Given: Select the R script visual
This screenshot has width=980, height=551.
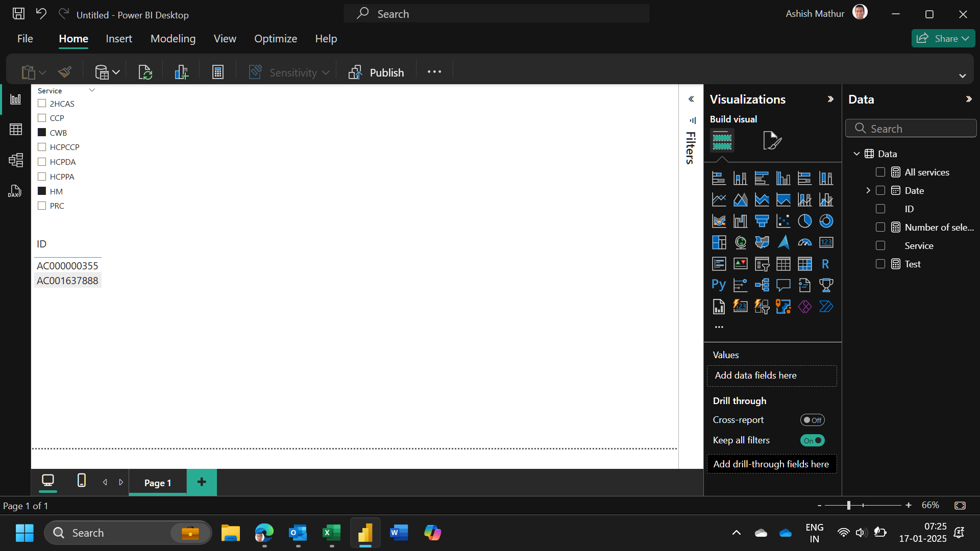Looking at the screenshot, I should [x=825, y=264].
